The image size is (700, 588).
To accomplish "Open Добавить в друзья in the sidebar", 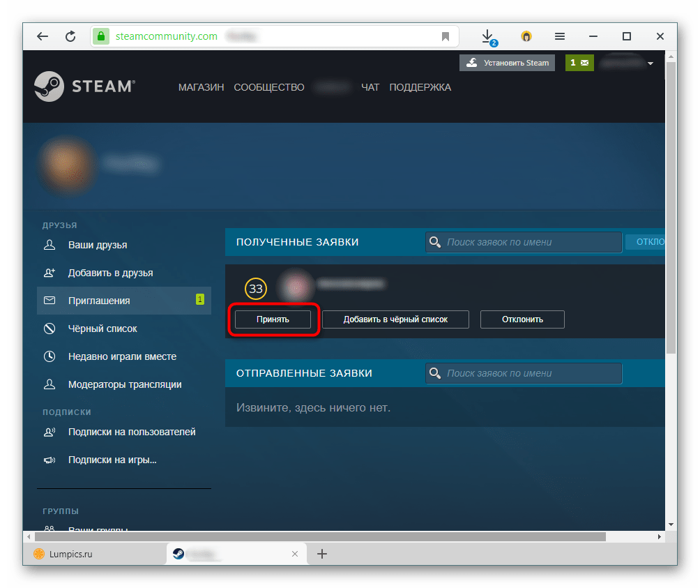I will coord(110,273).
